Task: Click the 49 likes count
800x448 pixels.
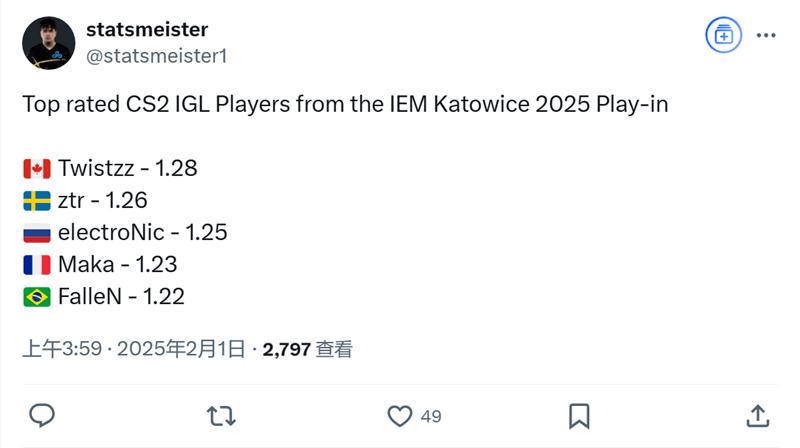Action: click(x=431, y=416)
